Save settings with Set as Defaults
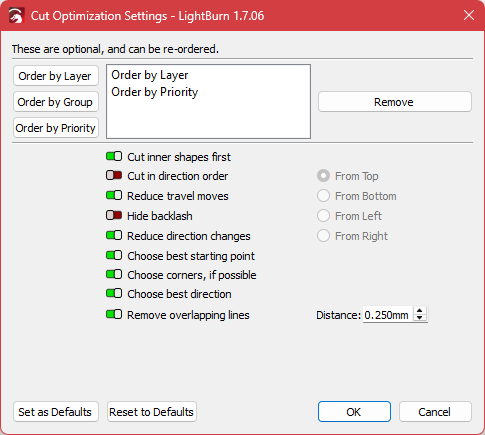The image size is (485, 435). [x=56, y=412]
